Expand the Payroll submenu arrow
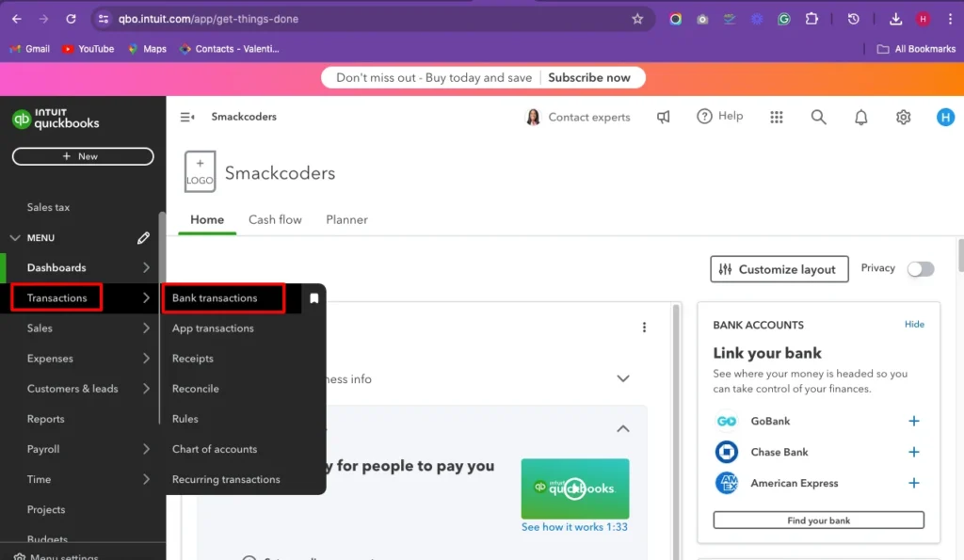Screen dimensions: 964x560 point(146,449)
